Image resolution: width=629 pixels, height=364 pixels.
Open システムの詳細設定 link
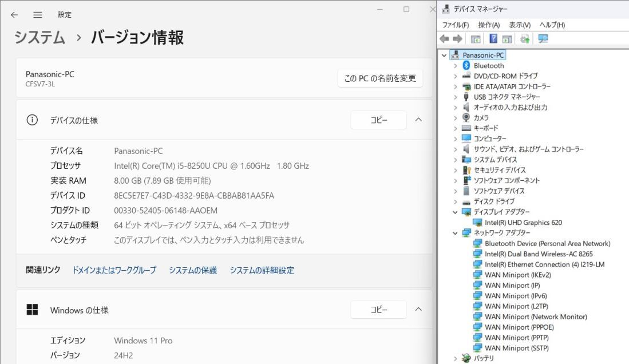pos(262,270)
